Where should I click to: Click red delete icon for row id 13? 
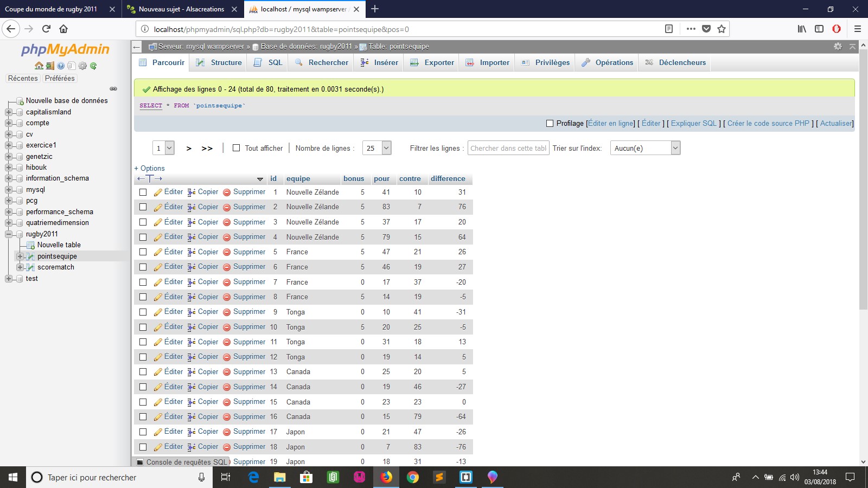pos(227,372)
